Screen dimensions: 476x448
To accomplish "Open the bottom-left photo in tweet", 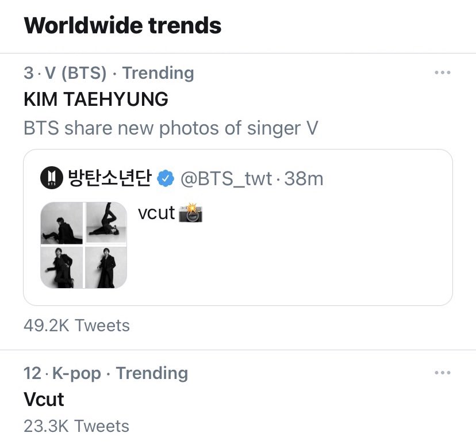I will (x=62, y=267).
